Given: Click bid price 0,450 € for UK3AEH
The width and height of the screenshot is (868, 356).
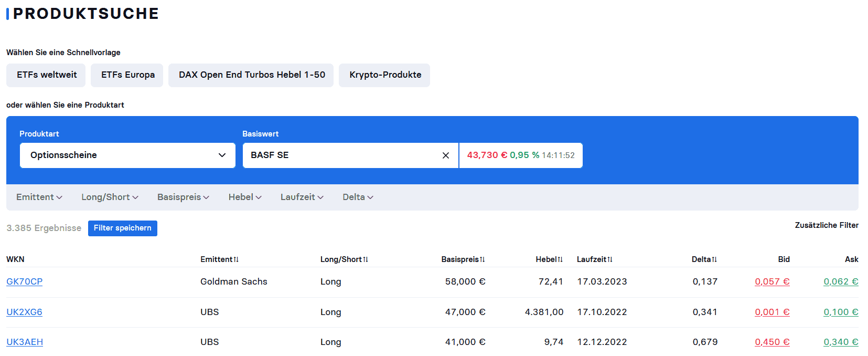Looking at the screenshot, I should tap(772, 342).
